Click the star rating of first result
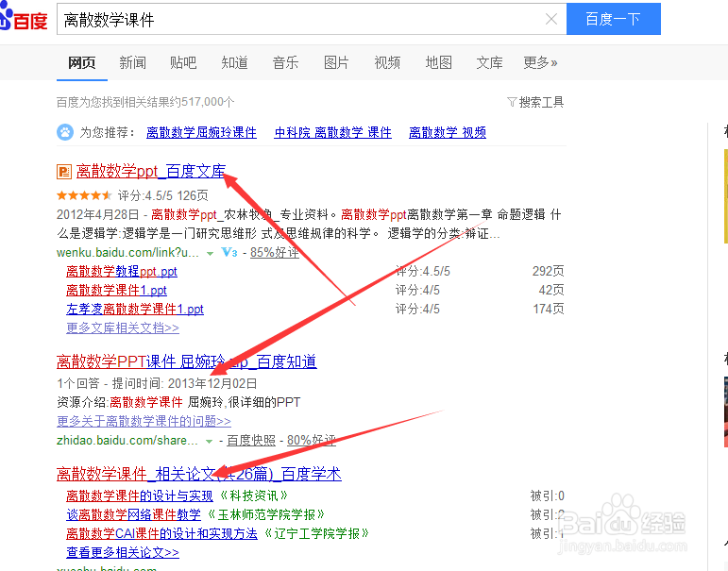This screenshot has height=571, width=728. coord(84,195)
